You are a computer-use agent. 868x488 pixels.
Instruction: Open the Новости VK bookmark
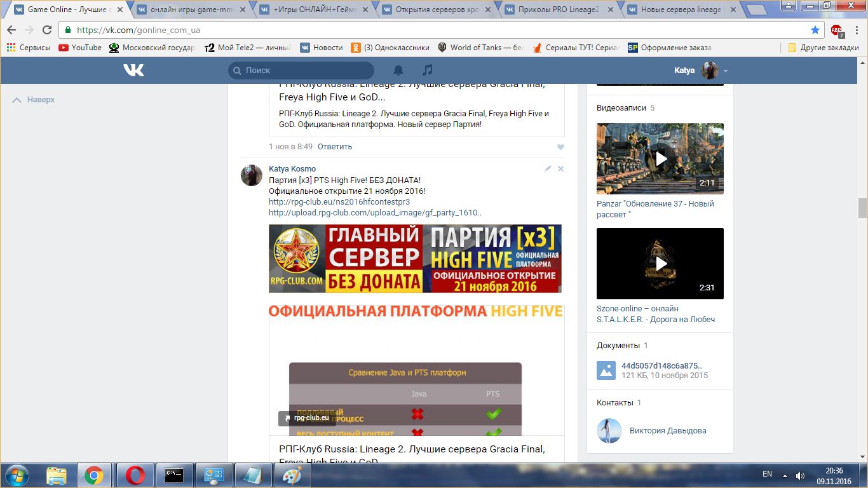pos(322,48)
